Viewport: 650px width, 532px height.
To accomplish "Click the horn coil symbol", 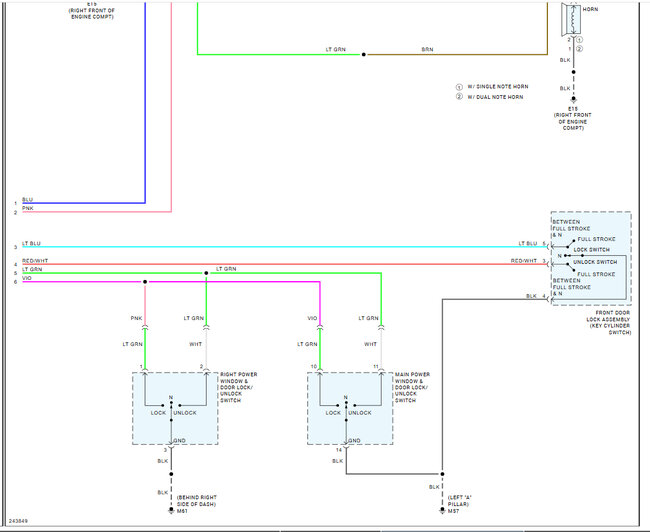I will 571,19.
